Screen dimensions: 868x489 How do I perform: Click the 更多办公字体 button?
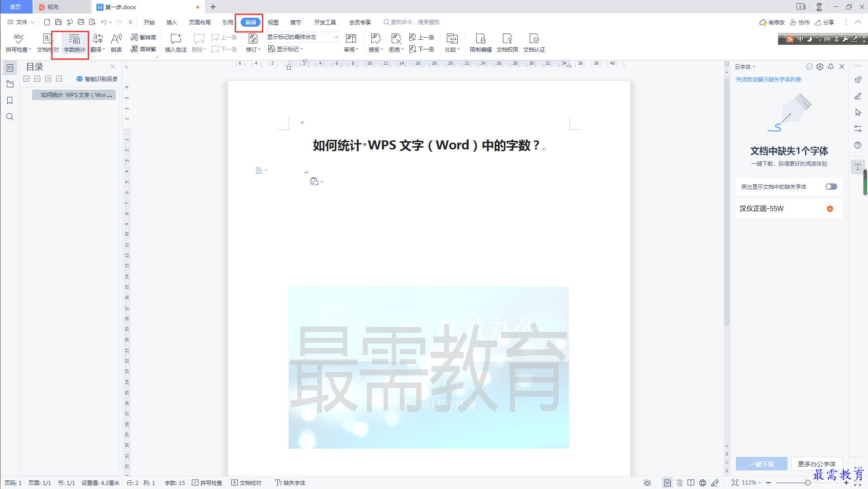[x=816, y=464]
